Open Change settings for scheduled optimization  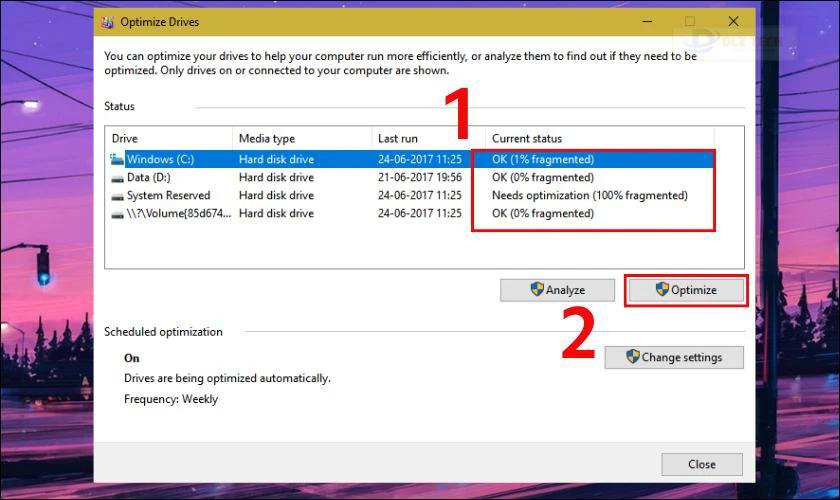[x=674, y=357]
